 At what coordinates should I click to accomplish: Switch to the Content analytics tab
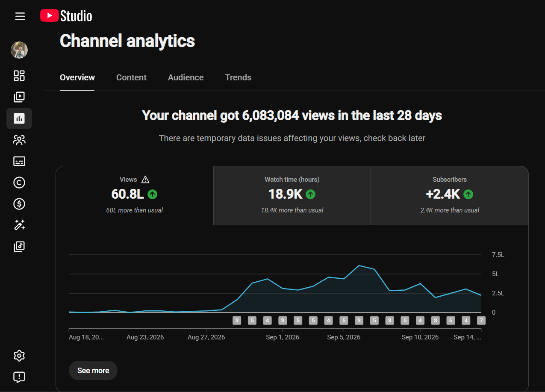pyautogui.click(x=131, y=77)
